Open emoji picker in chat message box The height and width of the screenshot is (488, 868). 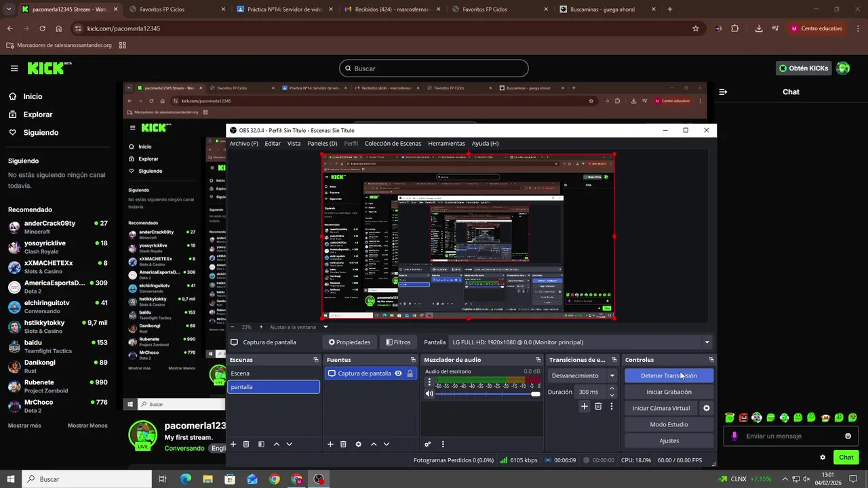(848, 436)
